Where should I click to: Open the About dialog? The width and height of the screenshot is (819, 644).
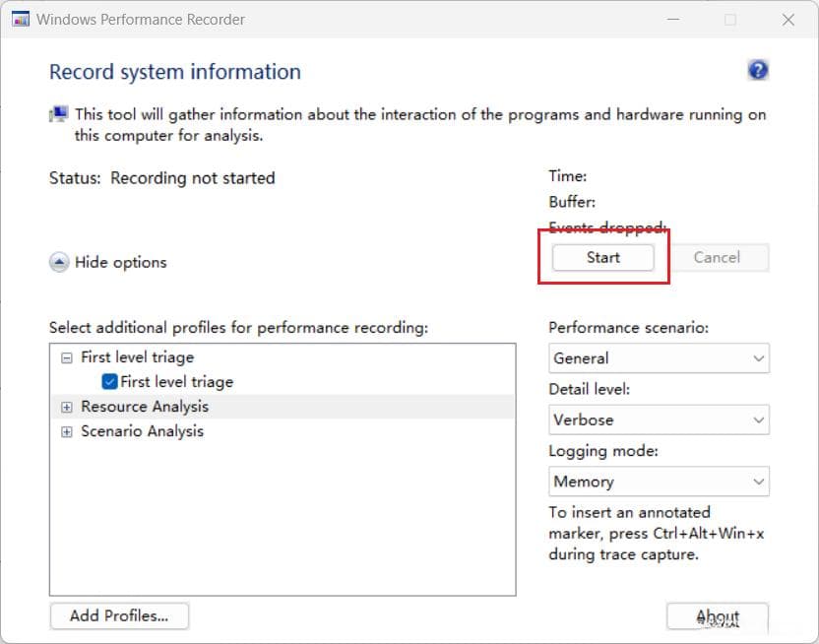click(718, 616)
